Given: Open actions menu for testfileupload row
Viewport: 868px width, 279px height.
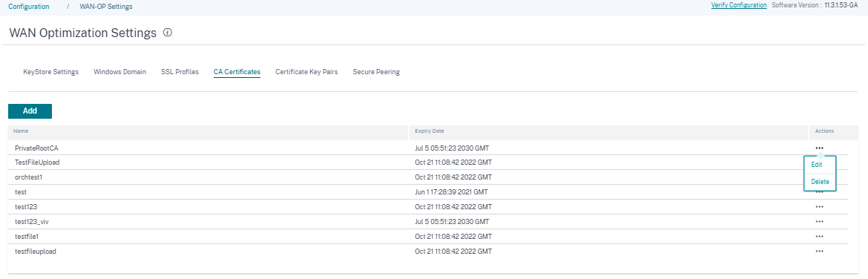Looking at the screenshot, I should pyautogui.click(x=819, y=252).
